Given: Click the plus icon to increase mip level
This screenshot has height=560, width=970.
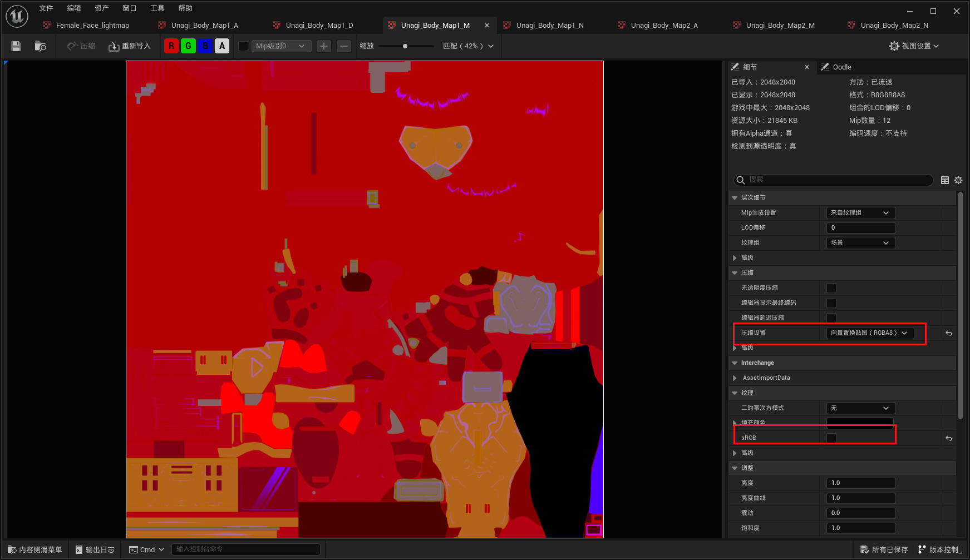Looking at the screenshot, I should (x=324, y=46).
